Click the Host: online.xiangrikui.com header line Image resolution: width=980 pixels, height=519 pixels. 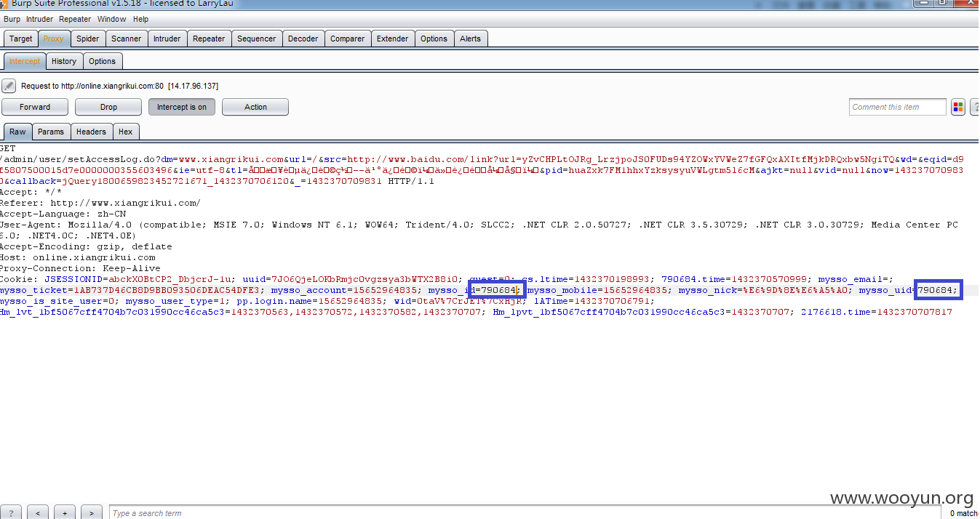point(78,257)
